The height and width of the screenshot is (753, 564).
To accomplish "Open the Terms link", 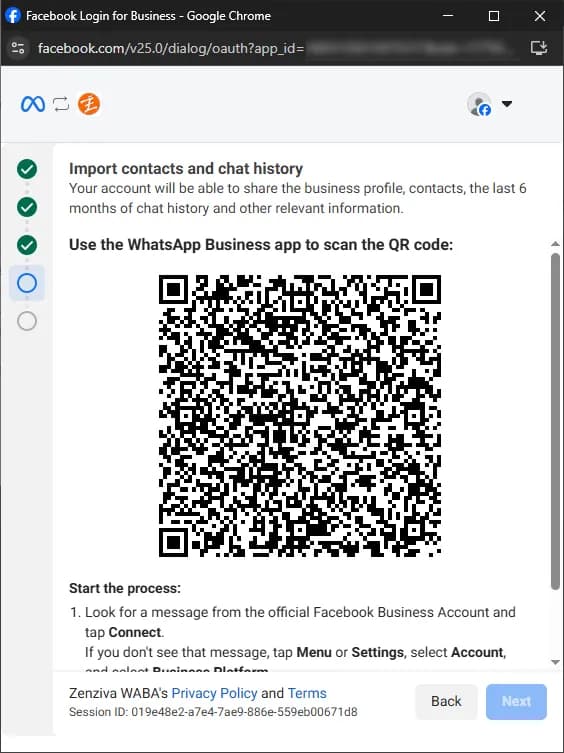I will (307, 693).
